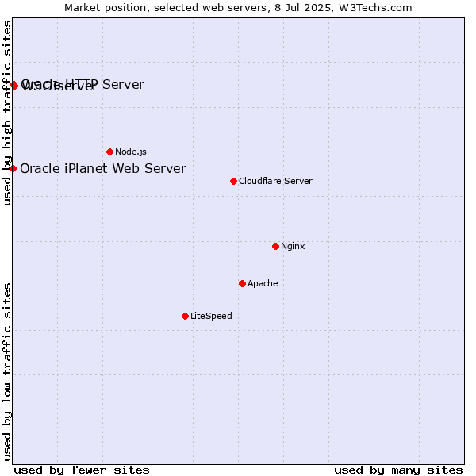The height and width of the screenshot is (476, 476).
Task: Click the Apache red marker
Action: 242,283
